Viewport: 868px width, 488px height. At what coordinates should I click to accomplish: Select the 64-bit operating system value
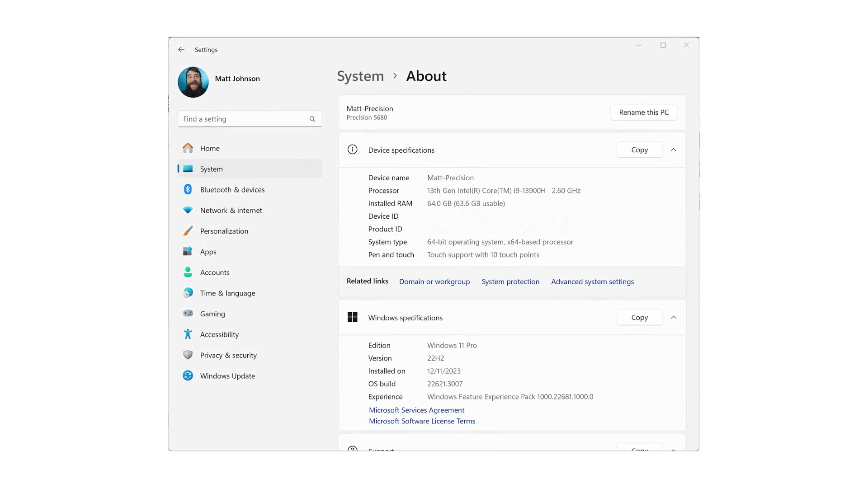[500, 242]
